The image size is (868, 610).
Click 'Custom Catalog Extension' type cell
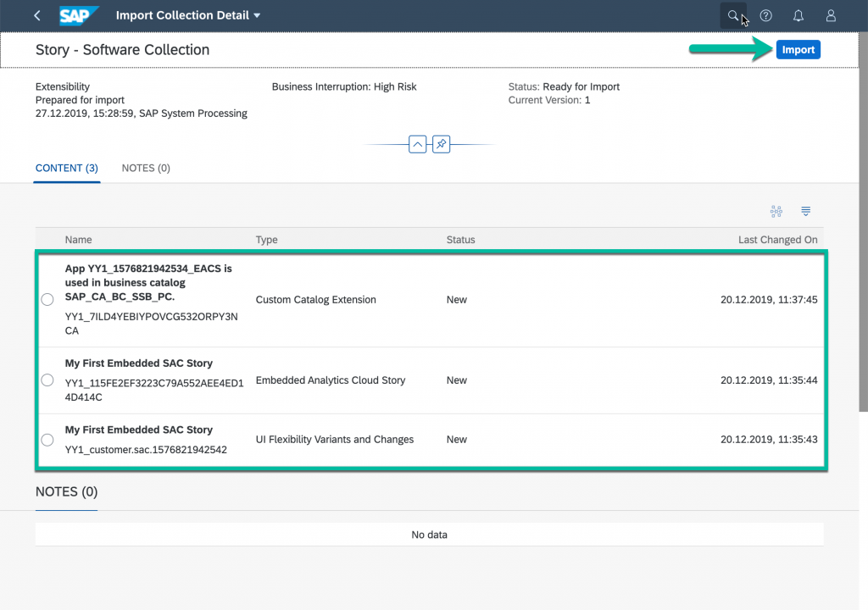coord(315,299)
